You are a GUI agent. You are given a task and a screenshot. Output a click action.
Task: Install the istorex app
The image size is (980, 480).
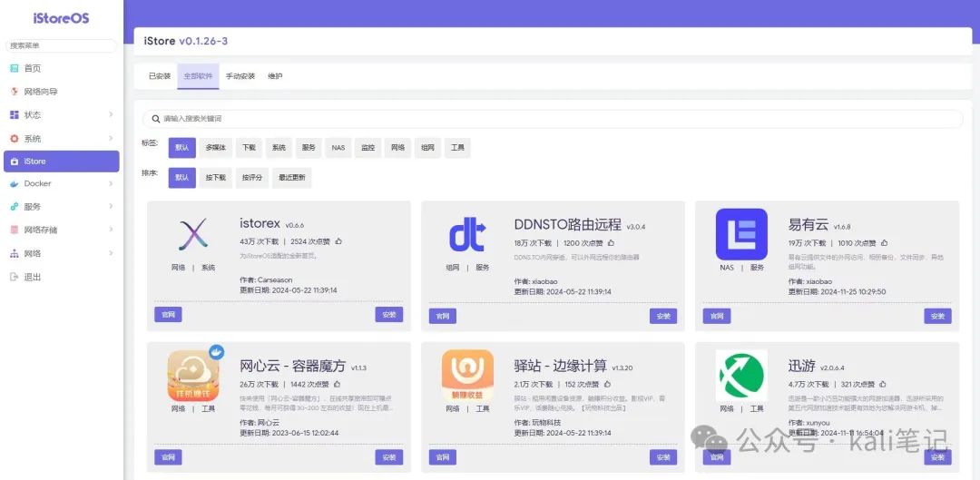click(388, 314)
